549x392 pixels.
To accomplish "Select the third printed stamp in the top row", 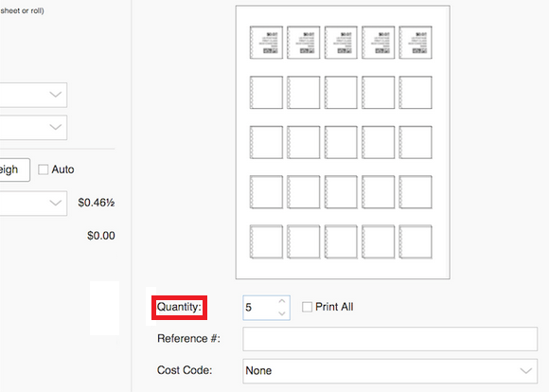I will point(341,43).
